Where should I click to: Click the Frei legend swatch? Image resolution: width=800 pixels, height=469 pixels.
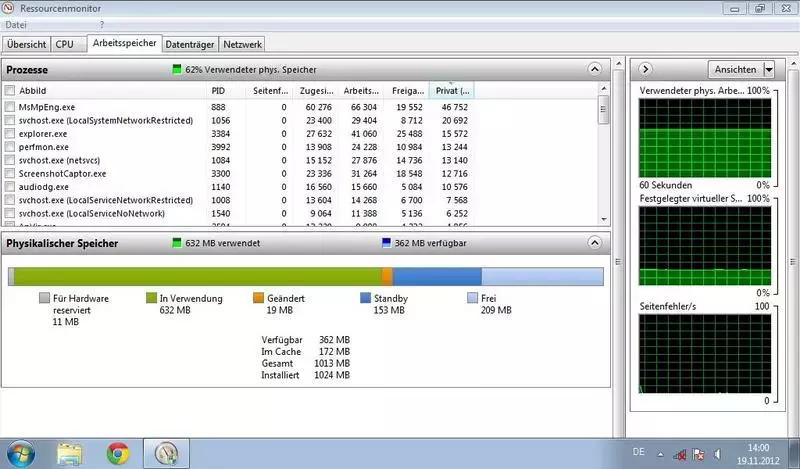click(x=472, y=298)
